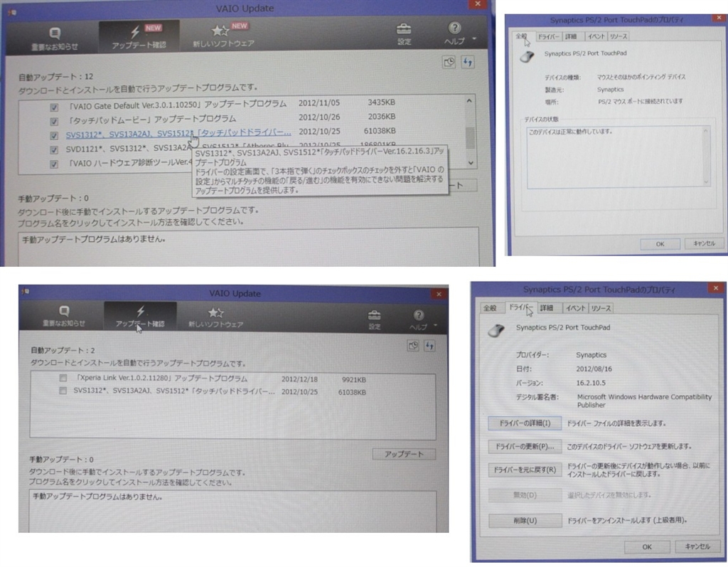Open 新しいソフトウェア with NEW badge in VAIO Update
This screenshot has height=567, width=728.
click(x=224, y=36)
